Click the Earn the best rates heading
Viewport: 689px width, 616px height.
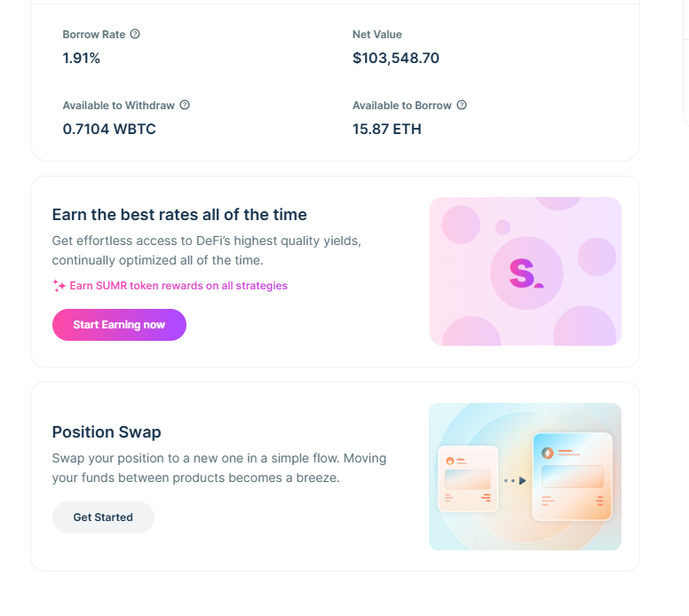(179, 215)
